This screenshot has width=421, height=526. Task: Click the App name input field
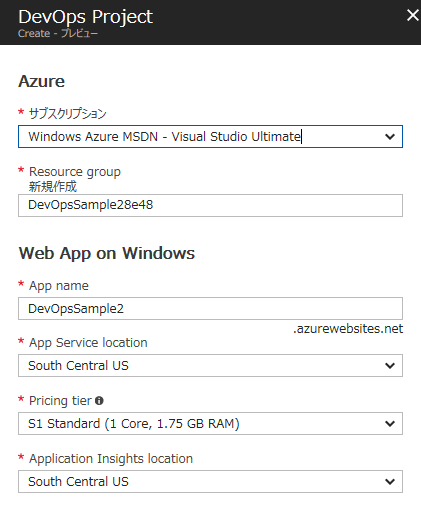[210, 308]
